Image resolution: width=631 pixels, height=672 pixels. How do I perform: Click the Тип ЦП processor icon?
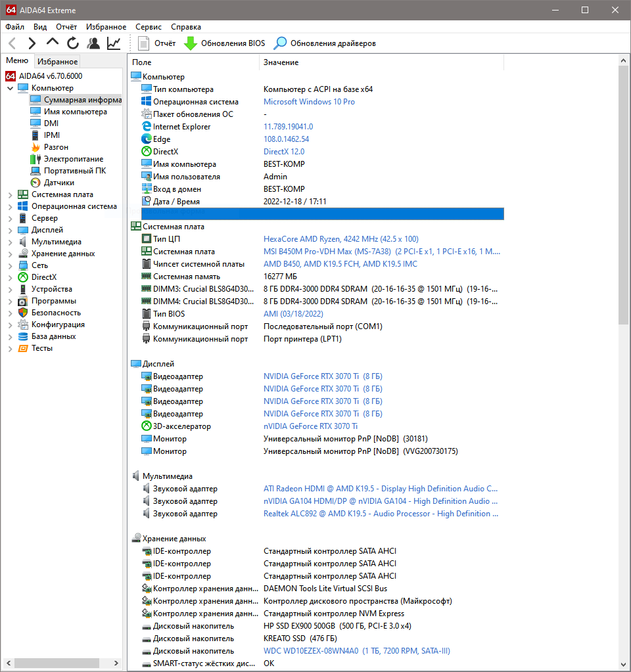pyautogui.click(x=147, y=238)
